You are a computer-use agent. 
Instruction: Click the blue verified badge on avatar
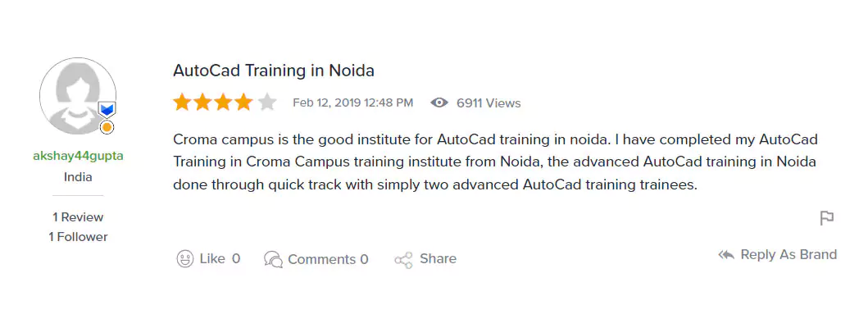pos(107,110)
